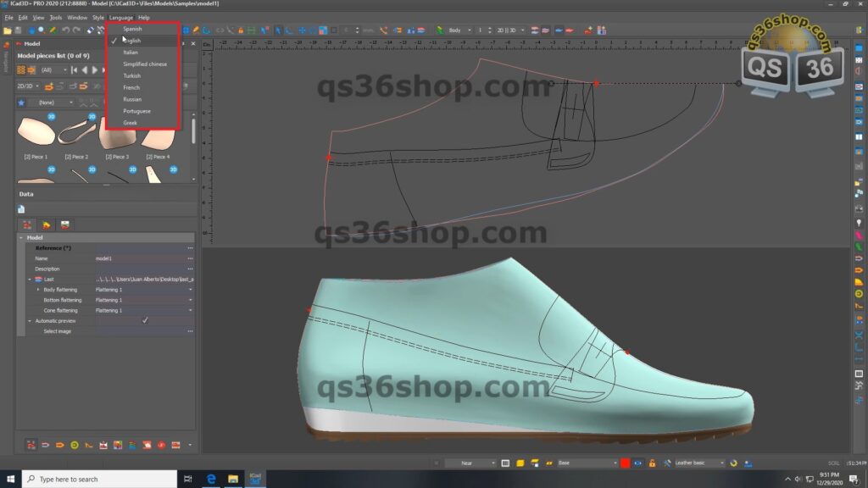Click the grid view icon above piece thumbnails
The width and height of the screenshot is (868, 488).
[x=19, y=69]
